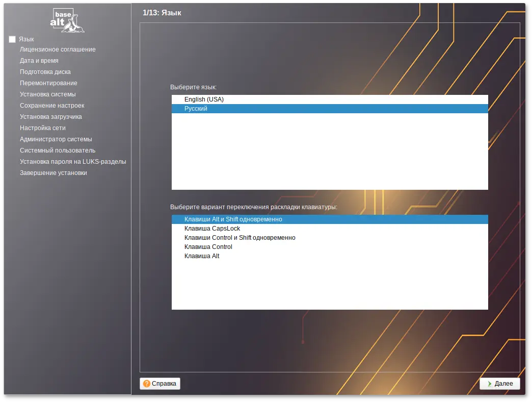Screen dimensions: 532x402
Task: Choose Control и Shift layout switch option
Action: [x=240, y=238]
